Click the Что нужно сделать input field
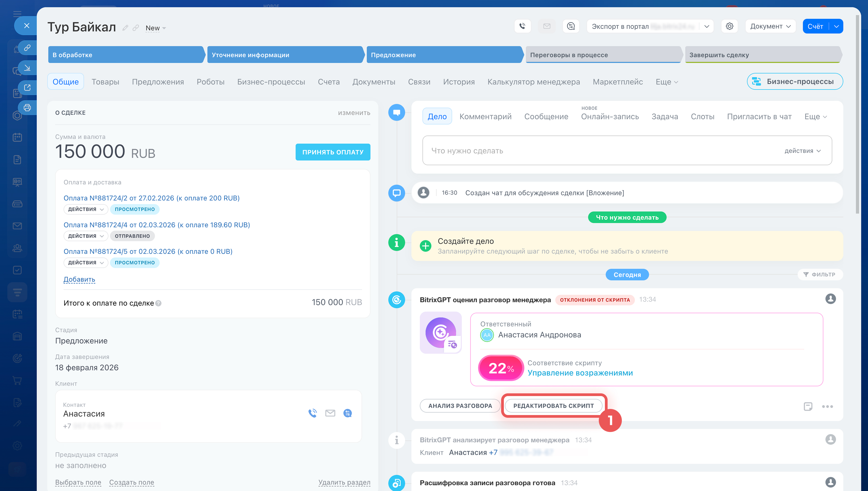This screenshot has height=491, width=868. [x=600, y=150]
